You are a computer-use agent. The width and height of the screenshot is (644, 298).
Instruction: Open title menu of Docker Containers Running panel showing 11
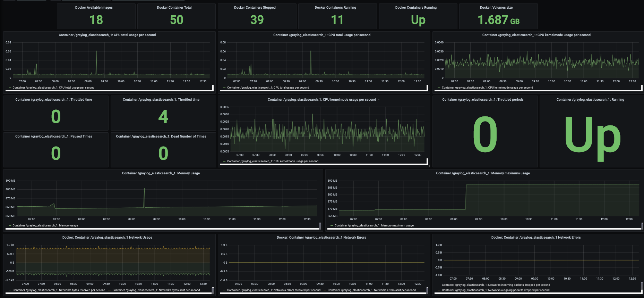point(335,7)
